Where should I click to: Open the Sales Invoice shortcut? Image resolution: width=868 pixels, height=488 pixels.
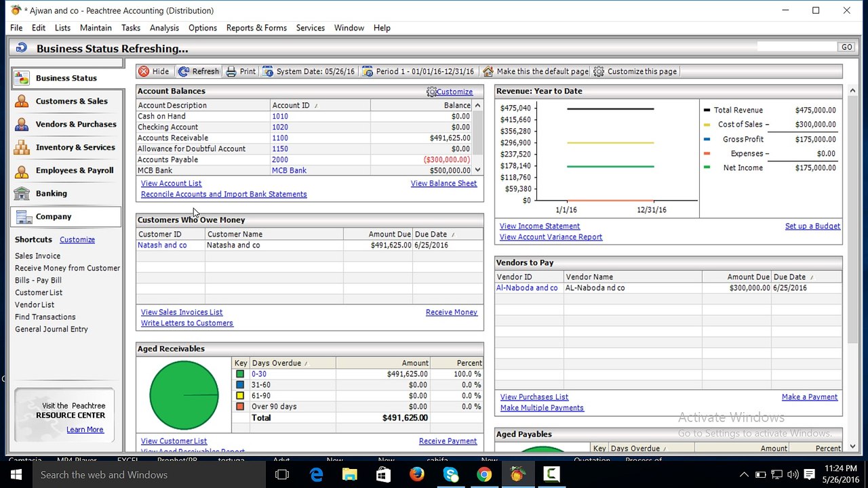tap(38, 256)
